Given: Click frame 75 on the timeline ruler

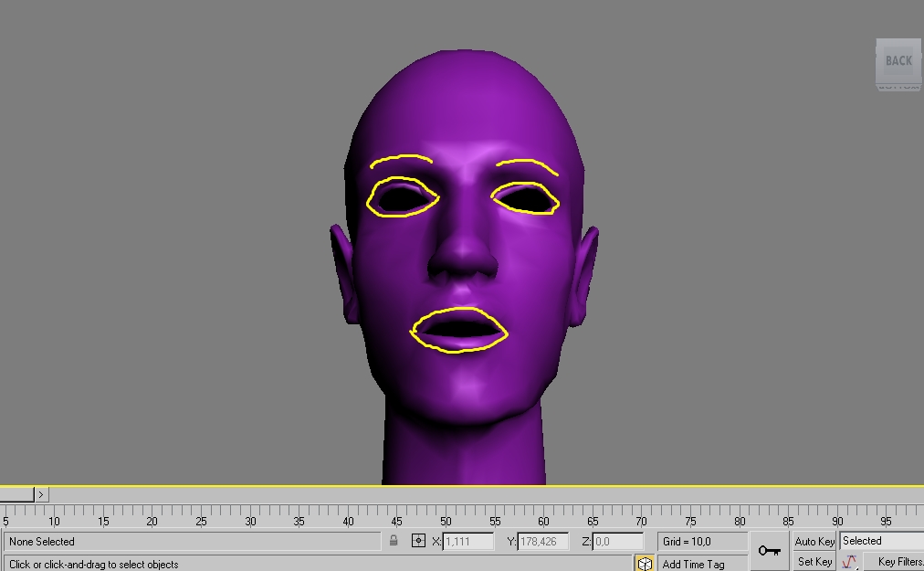Looking at the screenshot, I should click(690, 521).
